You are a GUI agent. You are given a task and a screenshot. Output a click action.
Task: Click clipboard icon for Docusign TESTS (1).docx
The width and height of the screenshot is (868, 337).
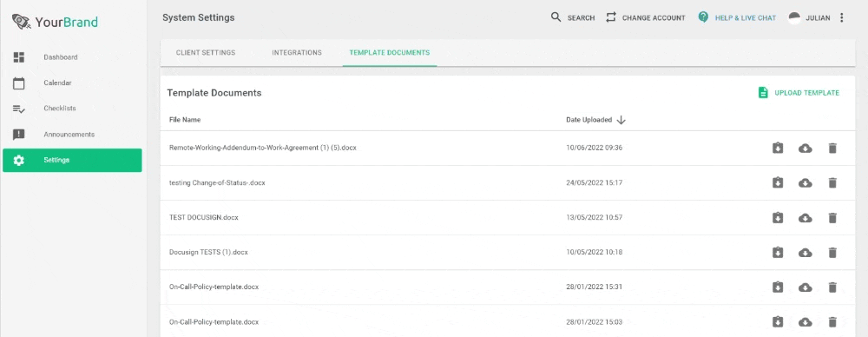(x=778, y=252)
